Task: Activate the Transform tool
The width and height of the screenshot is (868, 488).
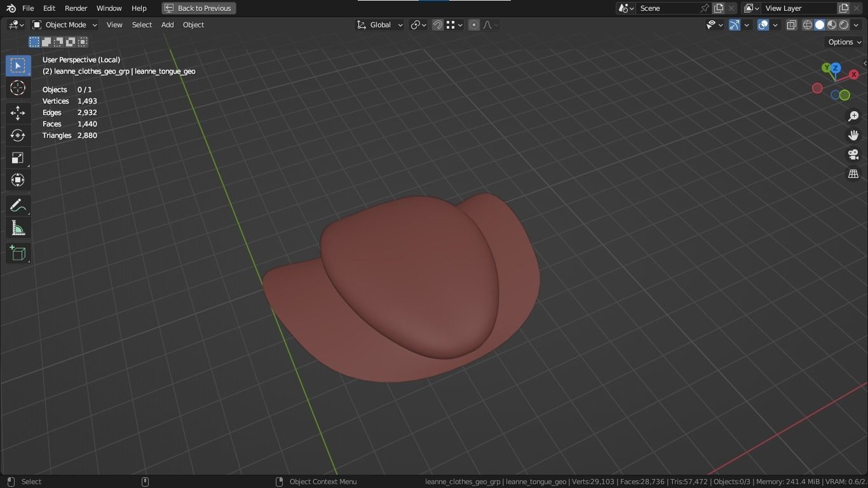Action: [18, 180]
